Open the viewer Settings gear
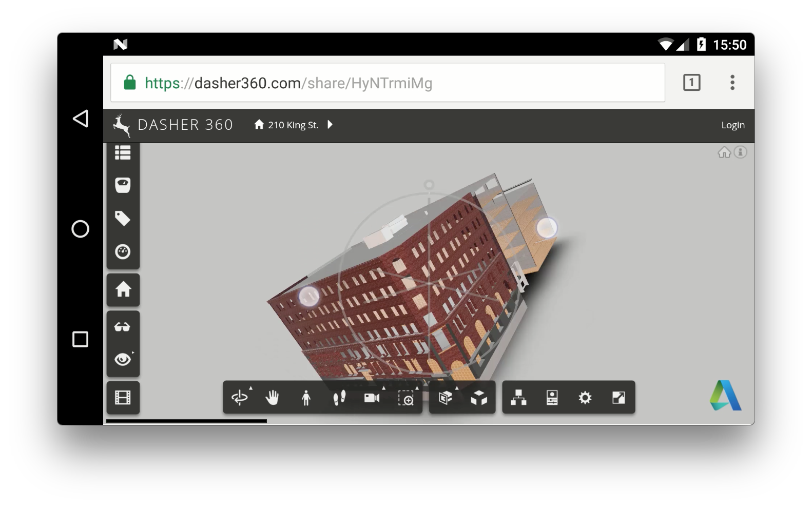The height and width of the screenshot is (507, 812). pyautogui.click(x=585, y=398)
